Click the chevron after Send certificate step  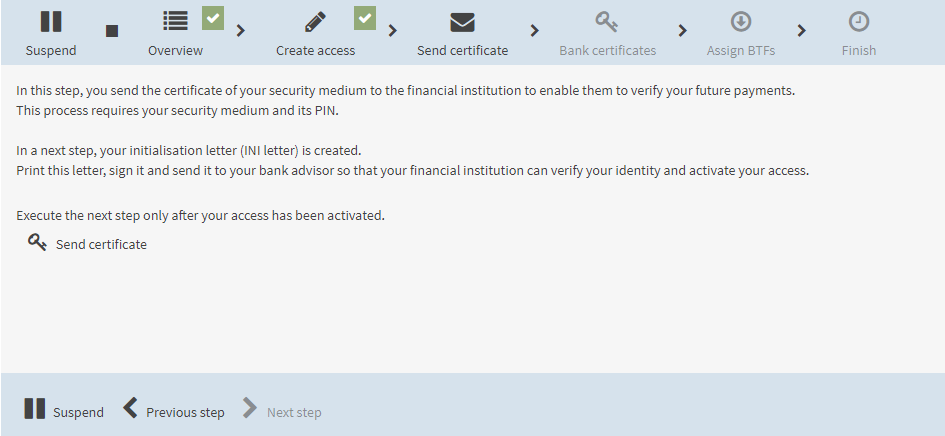click(x=535, y=30)
